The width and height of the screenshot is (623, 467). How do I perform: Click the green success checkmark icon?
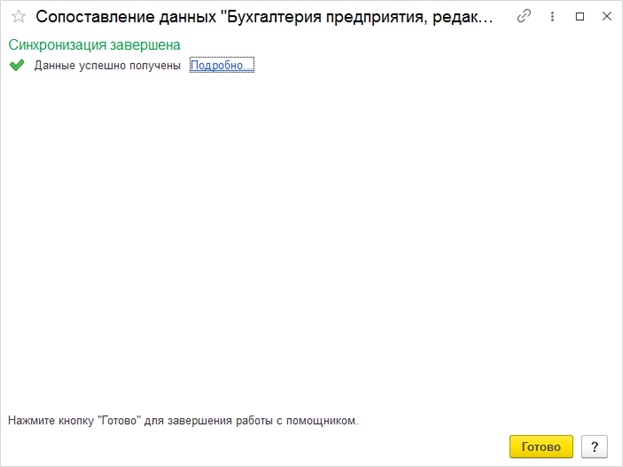coord(16,66)
